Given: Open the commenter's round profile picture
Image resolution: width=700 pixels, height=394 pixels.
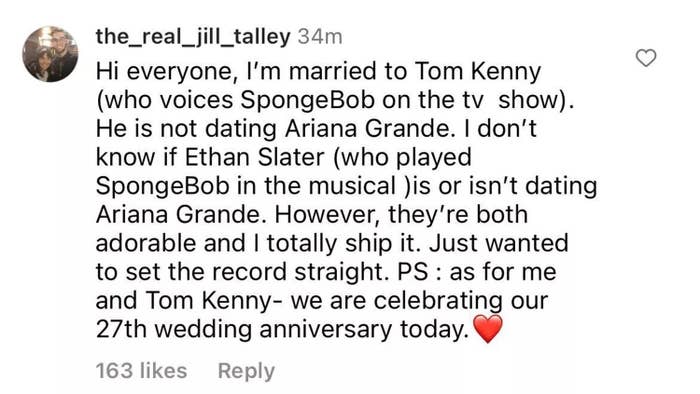Looking at the screenshot, I should click(x=50, y=54).
